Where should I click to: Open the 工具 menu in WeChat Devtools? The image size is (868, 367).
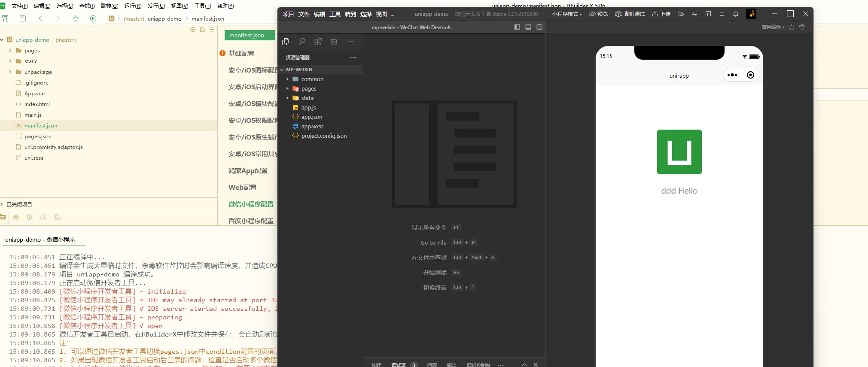[335, 14]
